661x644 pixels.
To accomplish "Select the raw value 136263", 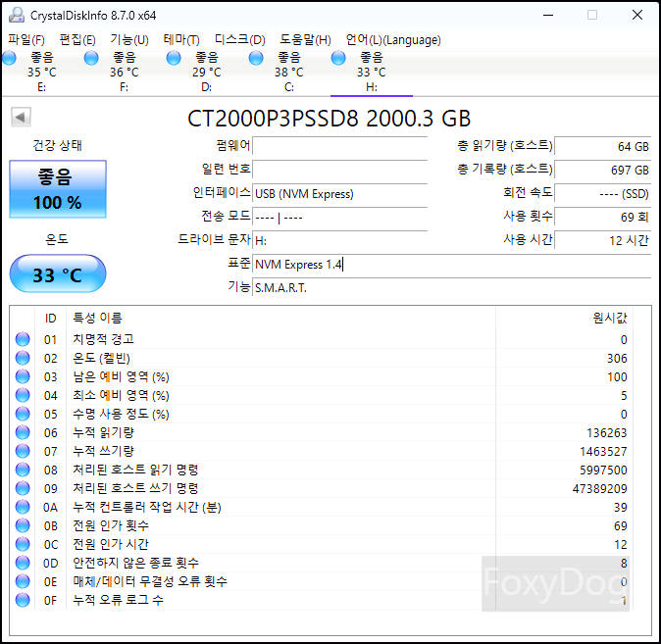I will pyautogui.click(x=607, y=433).
